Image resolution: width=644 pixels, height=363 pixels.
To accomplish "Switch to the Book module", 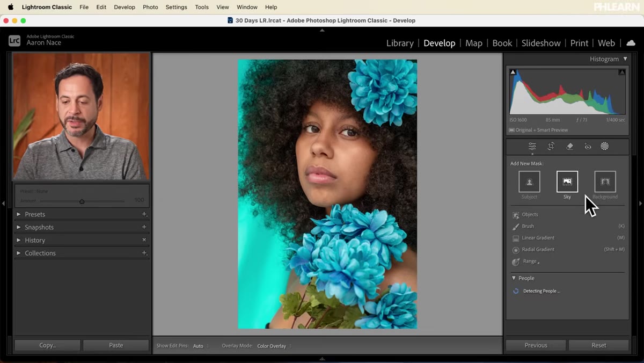I will pyautogui.click(x=502, y=43).
